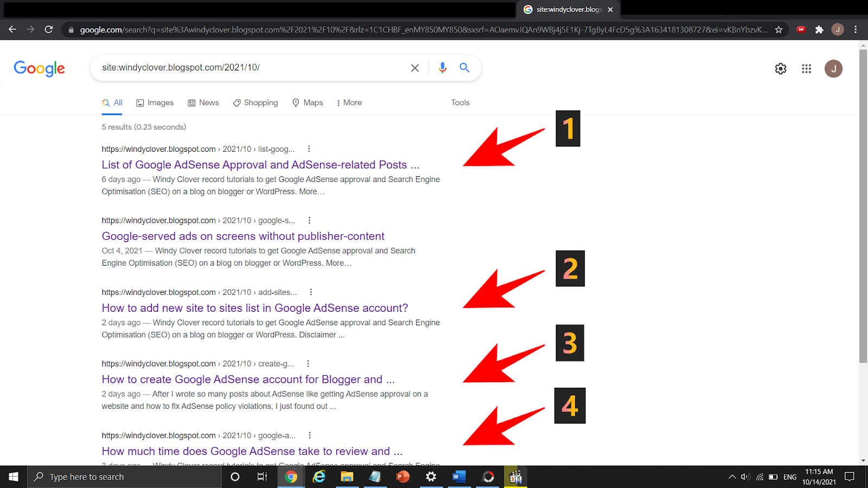This screenshot has height=488, width=868.
Task: Open the Google account avatar
Action: click(x=833, y=69)
